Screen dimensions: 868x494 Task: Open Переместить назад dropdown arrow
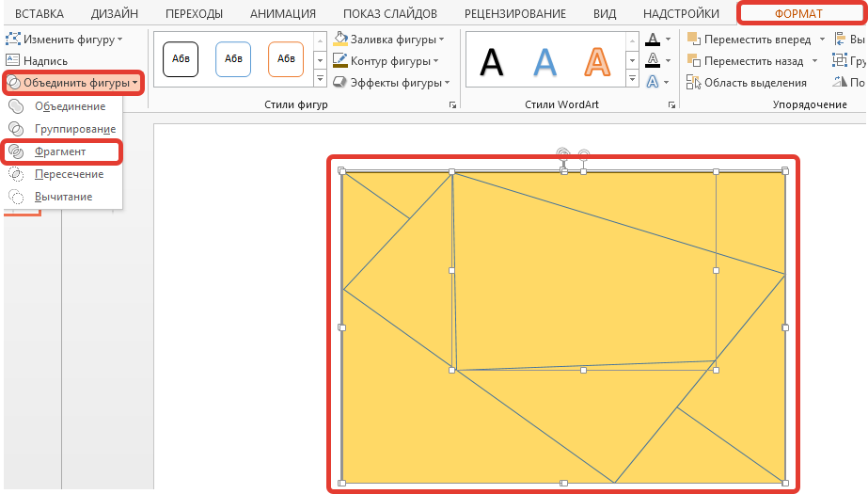click(814, 61)
